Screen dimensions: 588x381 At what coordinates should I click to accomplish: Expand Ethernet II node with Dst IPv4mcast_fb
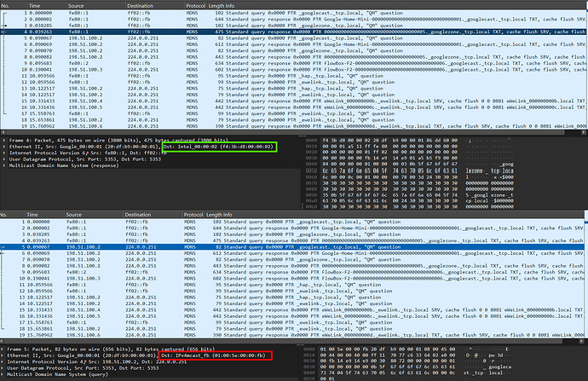click(x=3, y=356)
